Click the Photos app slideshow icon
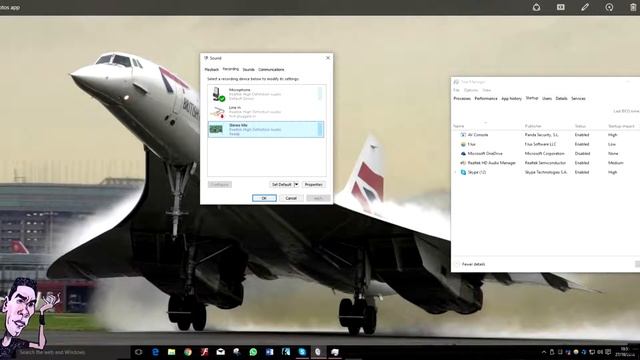Screen dimensions: 640x360 (x=561, y=7)
